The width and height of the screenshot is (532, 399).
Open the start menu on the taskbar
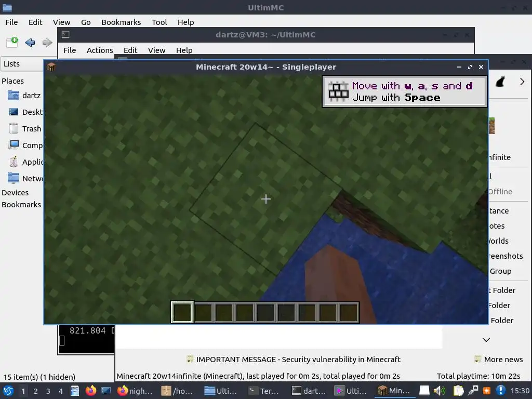click(8, 391)
